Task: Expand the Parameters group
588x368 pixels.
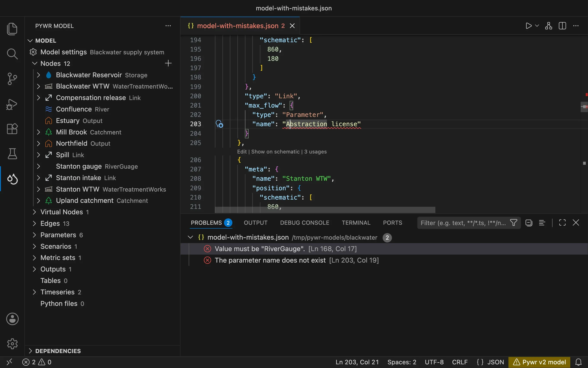Action: [x=34, y=235]
